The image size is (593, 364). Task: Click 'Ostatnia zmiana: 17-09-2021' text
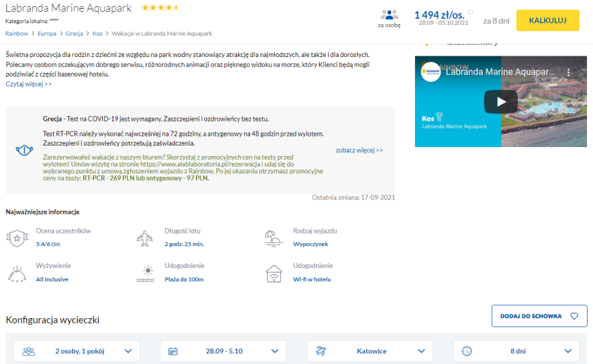point(354,197)
